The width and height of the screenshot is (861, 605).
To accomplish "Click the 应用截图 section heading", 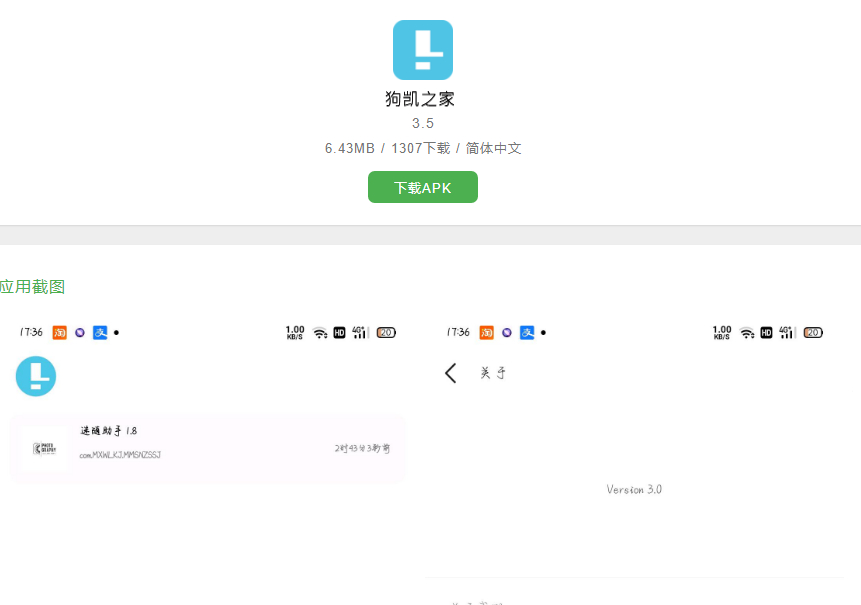I will 32,287.
